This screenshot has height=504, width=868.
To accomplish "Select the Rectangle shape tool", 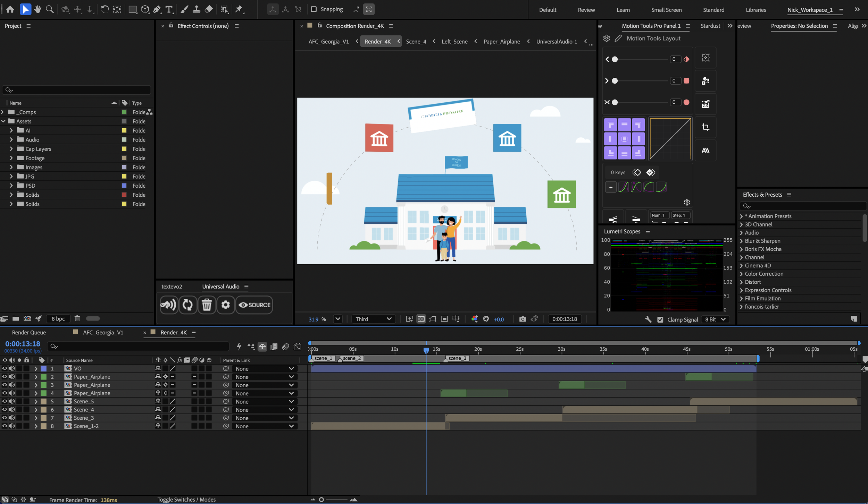I will click(x=132, y=9).
